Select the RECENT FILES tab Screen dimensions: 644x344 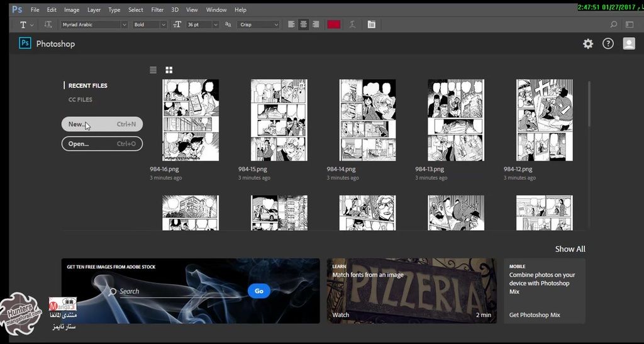pyautogui.click(x=88, y=86)
